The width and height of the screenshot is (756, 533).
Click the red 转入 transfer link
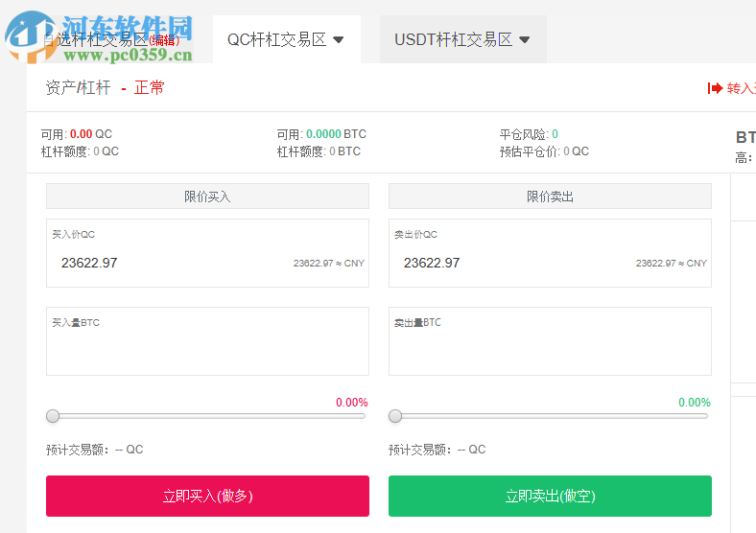click(x=741, y=88)
